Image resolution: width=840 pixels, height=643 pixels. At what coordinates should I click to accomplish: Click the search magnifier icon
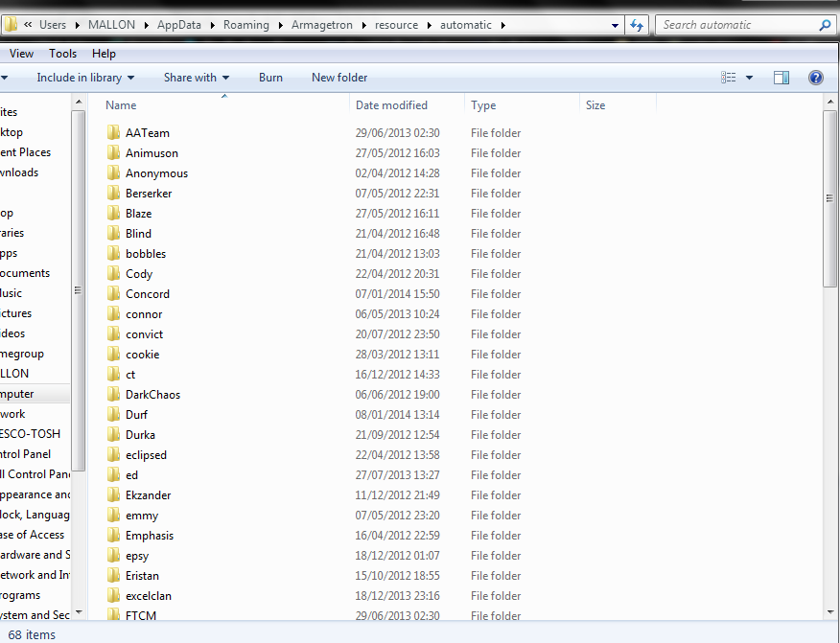click(825, 25)
